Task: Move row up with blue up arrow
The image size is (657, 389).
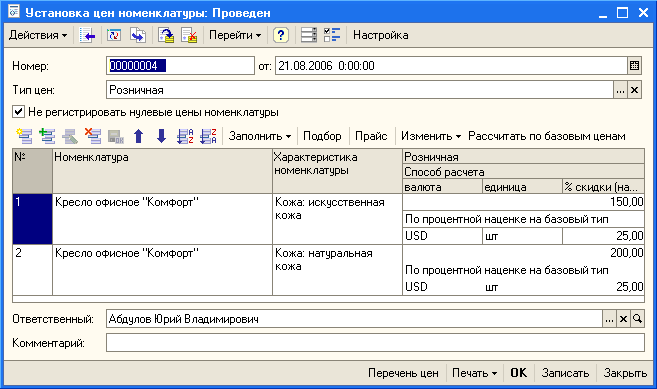Action: [x=139, y=136]
